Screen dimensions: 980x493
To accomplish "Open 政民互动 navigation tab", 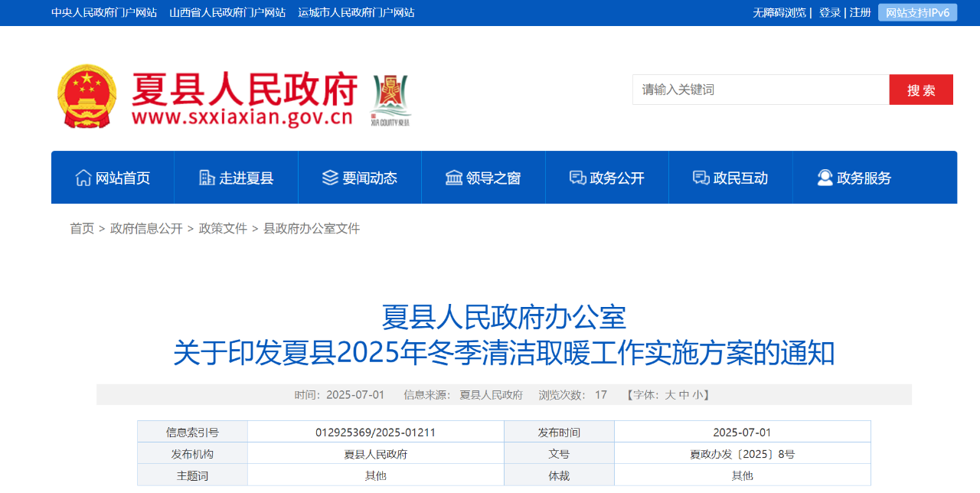I will tap(730, 178).
